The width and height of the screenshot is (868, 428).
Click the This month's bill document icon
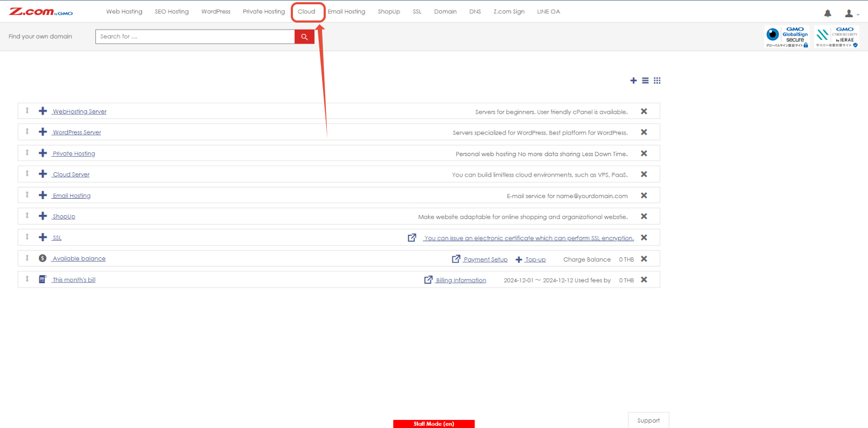tap(43, 279)
